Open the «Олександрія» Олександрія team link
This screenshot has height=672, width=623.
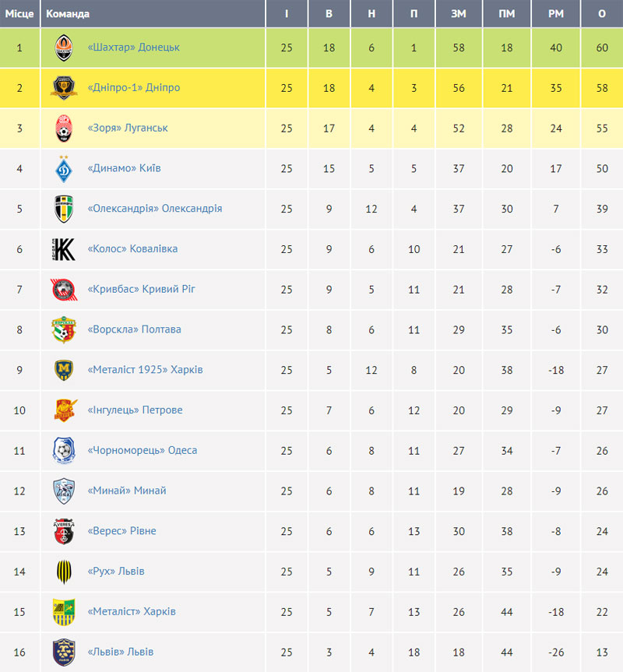pos(155,208)
